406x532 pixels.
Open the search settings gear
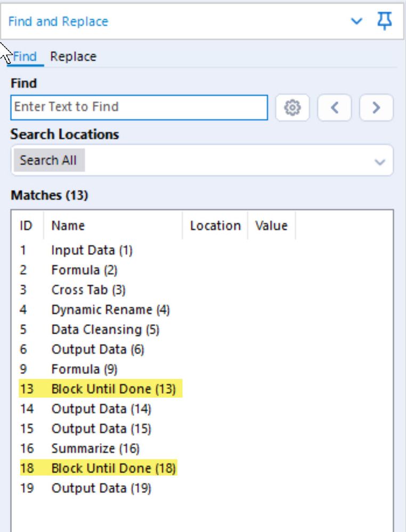(x=292, y=108)
